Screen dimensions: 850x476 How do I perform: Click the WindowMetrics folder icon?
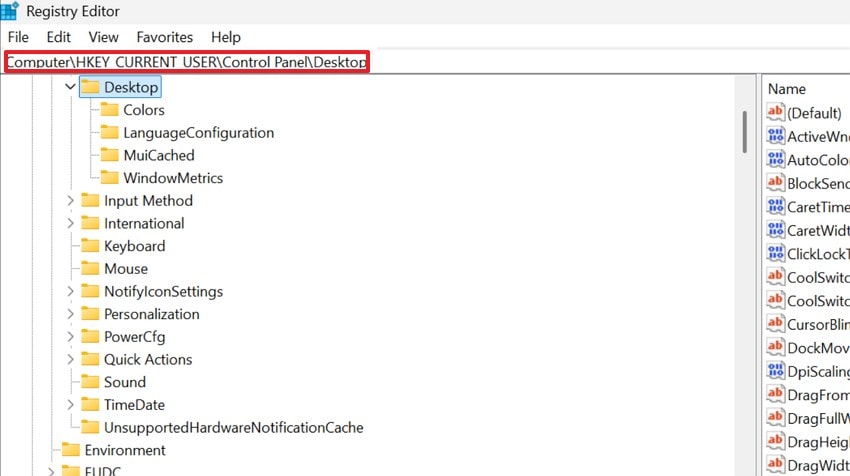[x=110, y=178]
